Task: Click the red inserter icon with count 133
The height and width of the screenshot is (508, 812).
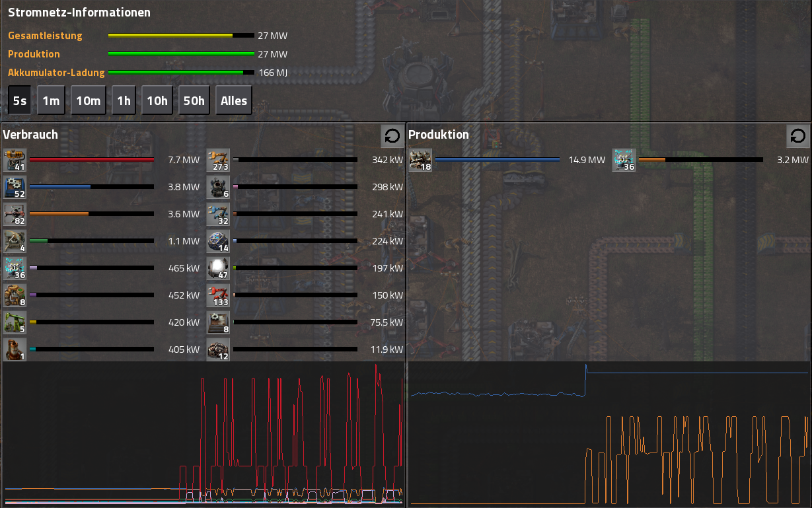Action: coord(218,295)
